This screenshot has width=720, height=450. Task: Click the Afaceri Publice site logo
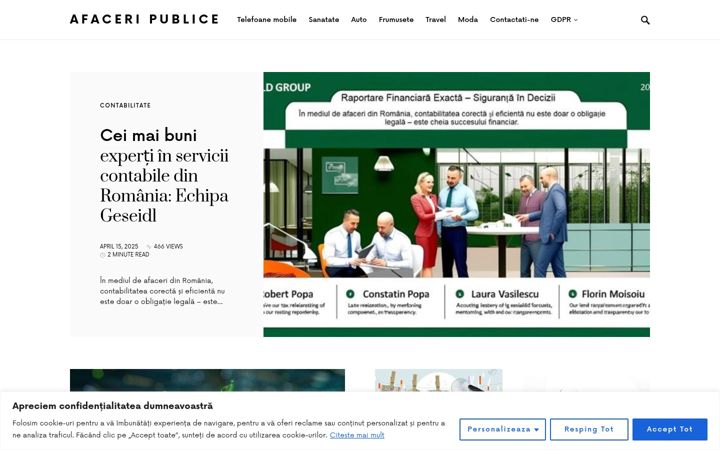[145, 19]
